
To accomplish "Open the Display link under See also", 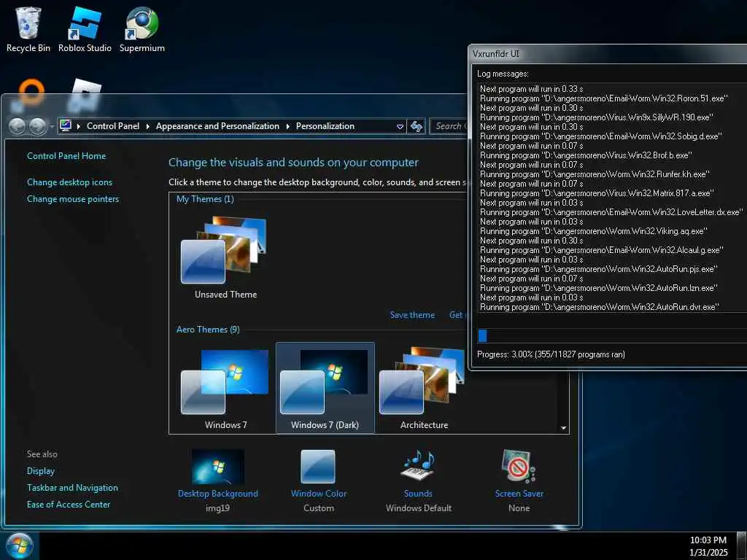I will click(x=41, y=471).
